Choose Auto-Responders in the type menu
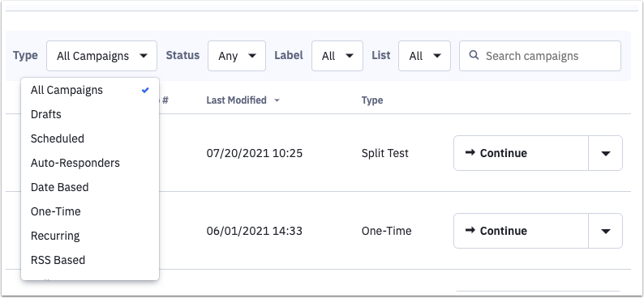Screen dimensions: 644x298 coord(90,163)
